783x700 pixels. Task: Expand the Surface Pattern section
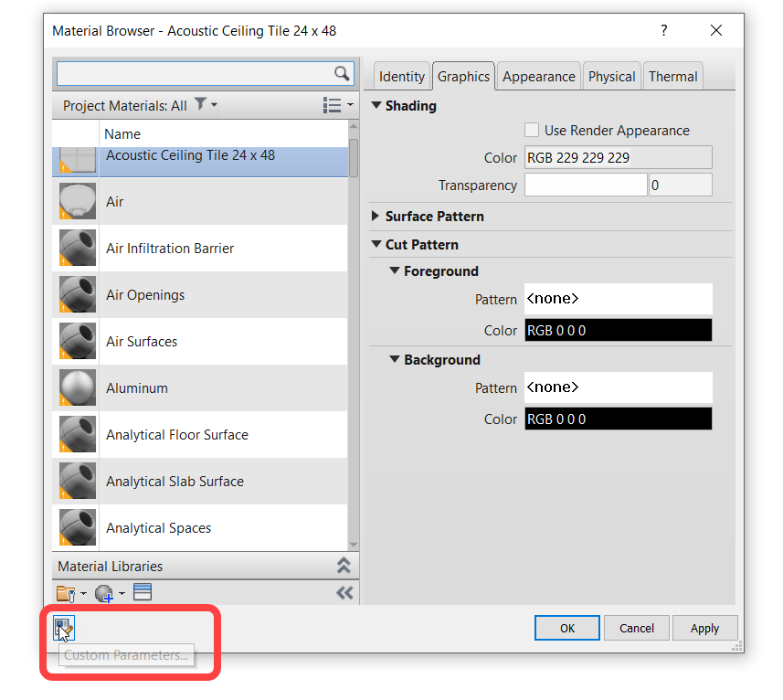click(x=375, y=216)
